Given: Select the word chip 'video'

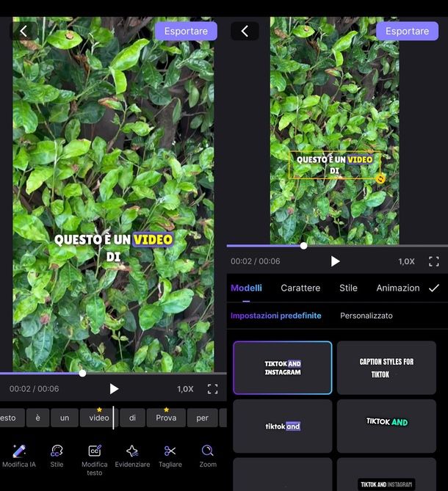Looking at the screenshot, I should coord(99,418).
